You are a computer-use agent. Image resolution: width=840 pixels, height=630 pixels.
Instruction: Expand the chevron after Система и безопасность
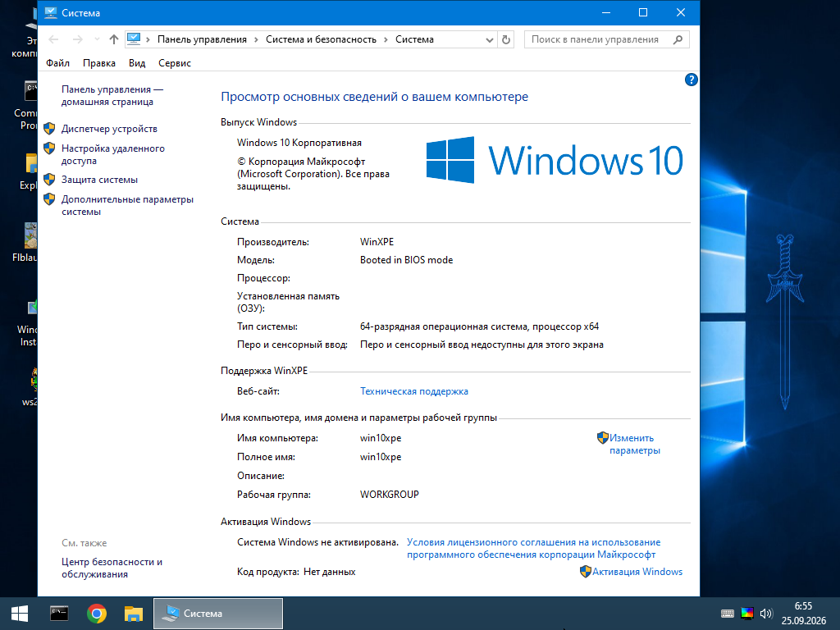click(386, 39)
